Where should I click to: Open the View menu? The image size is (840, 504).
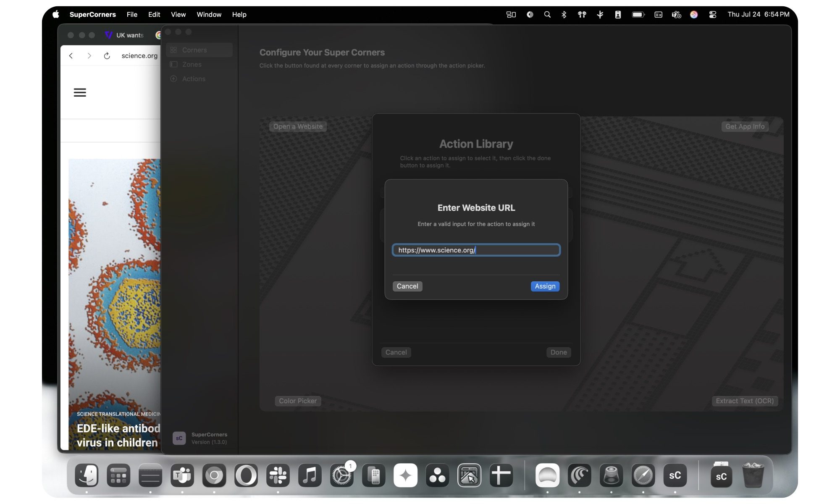[x=178, y=14]
